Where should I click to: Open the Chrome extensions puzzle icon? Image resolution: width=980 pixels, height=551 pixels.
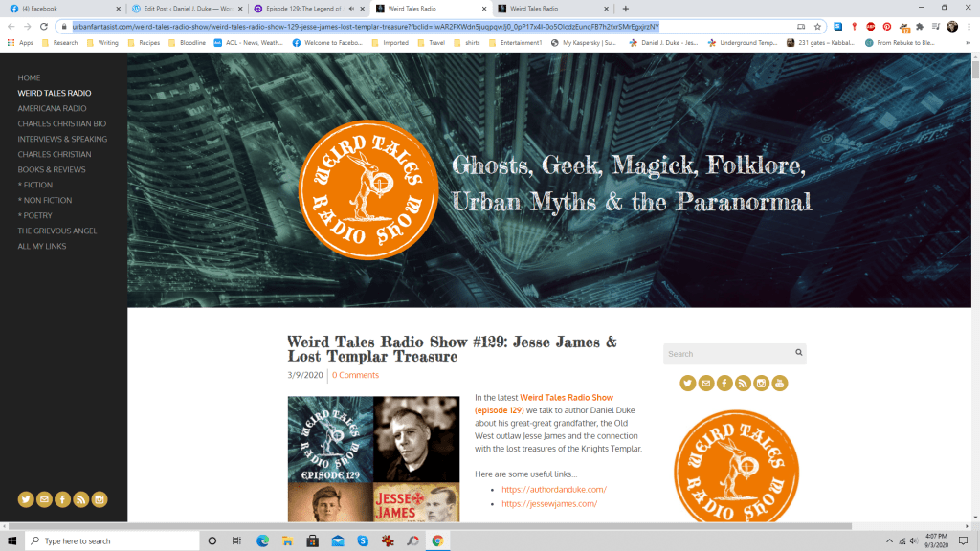coord(920,27)
